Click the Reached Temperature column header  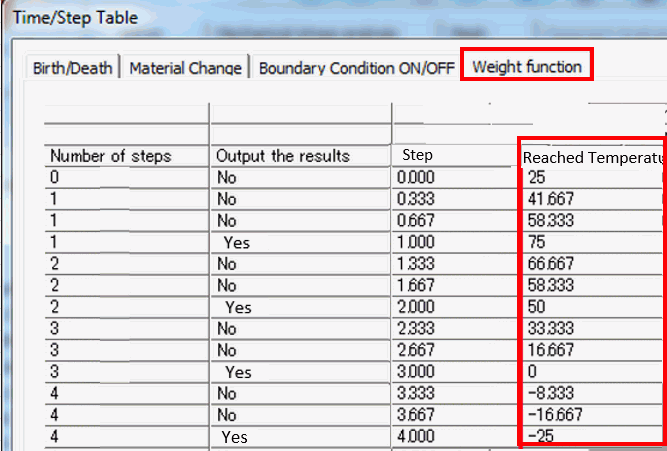(x=592, y=158)
